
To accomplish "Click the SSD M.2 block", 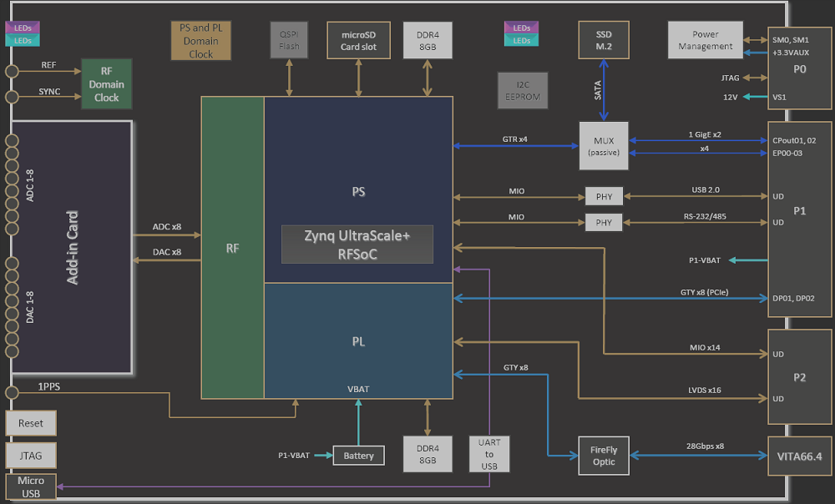I will pos(604,40).
